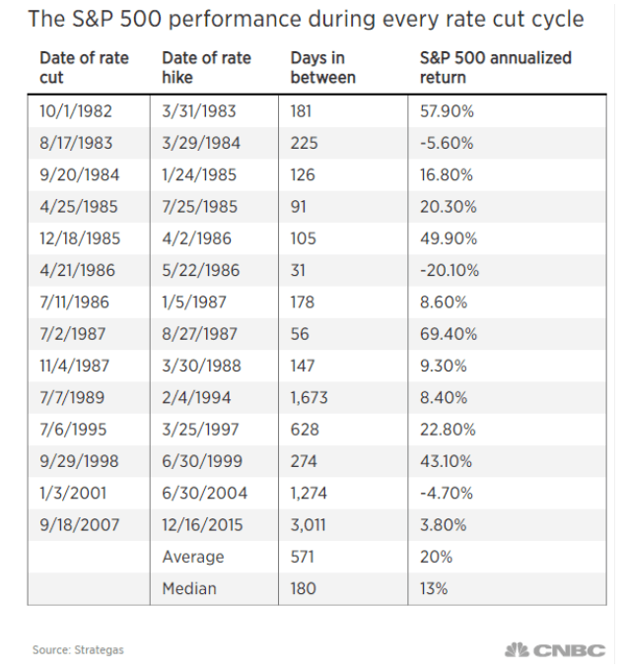Select the 'Date of rate cut' column header
Image resolution: width=626 pixels, height=672 pixels.
coord(84,68)
